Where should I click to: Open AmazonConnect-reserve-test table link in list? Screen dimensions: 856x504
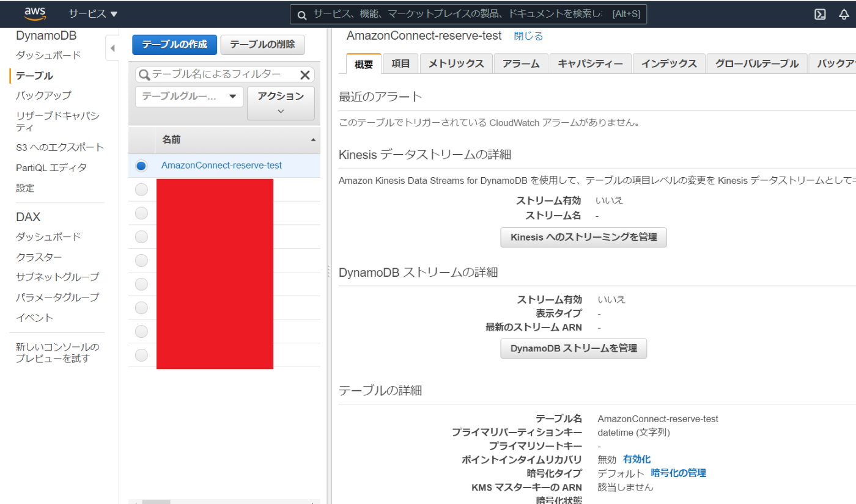[x=221, y=166]
